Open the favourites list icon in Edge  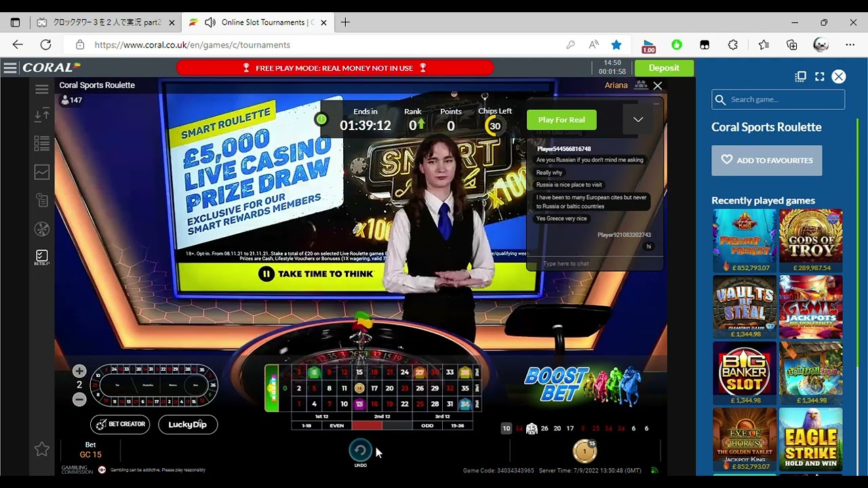click(764, 45)
